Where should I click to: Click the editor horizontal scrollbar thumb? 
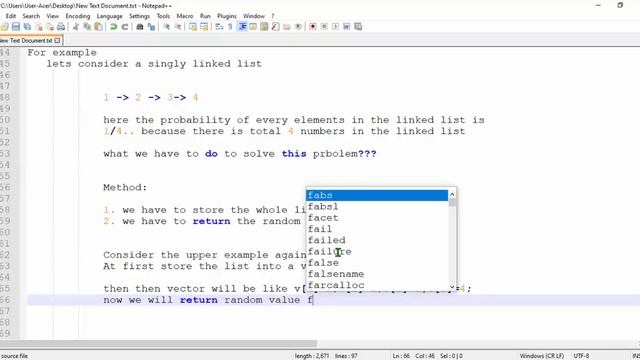point(158,344)
